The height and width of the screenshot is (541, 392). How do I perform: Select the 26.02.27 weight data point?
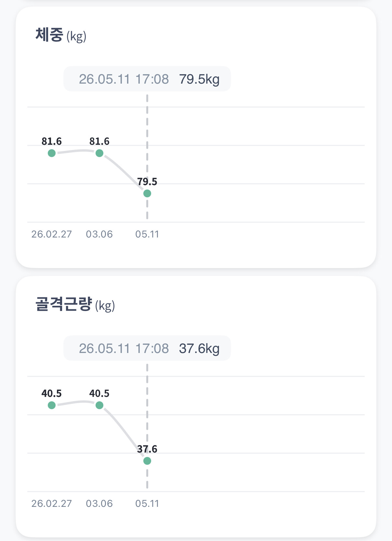click(52, 153)
